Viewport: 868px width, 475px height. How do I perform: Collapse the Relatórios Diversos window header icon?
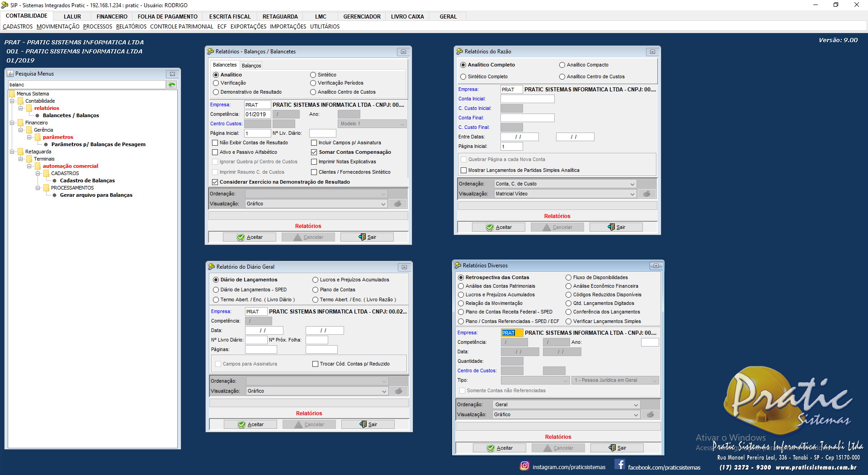click(656, 266)
